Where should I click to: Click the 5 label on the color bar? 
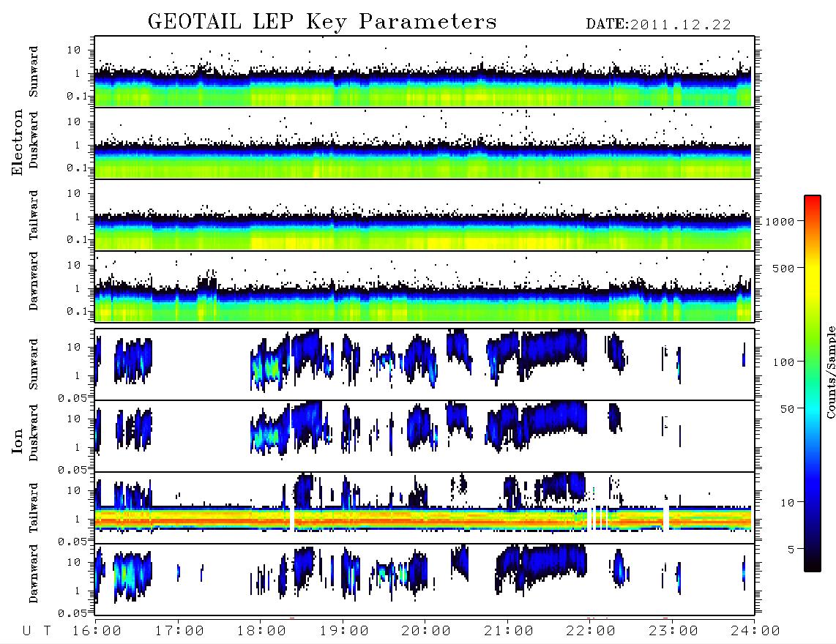[x=791, y=550]
